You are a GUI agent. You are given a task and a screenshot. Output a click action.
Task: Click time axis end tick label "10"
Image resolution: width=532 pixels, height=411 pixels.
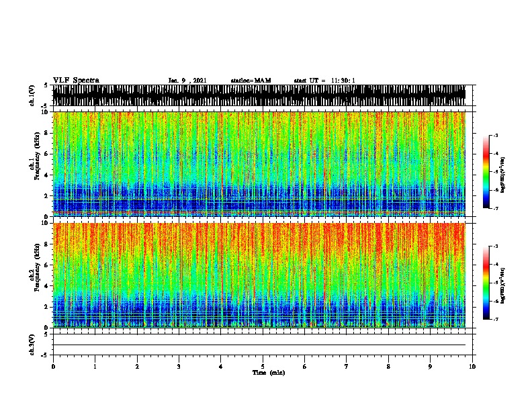pos(472,367)
